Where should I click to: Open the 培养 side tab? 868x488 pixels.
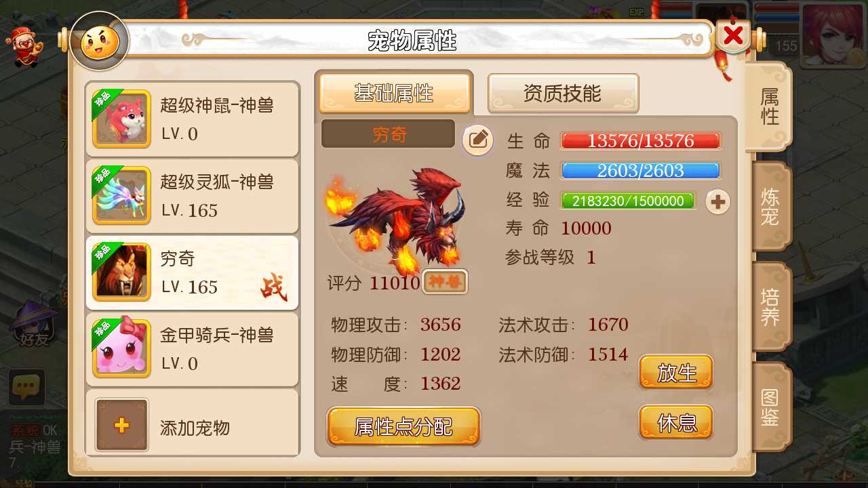(771, 307)
